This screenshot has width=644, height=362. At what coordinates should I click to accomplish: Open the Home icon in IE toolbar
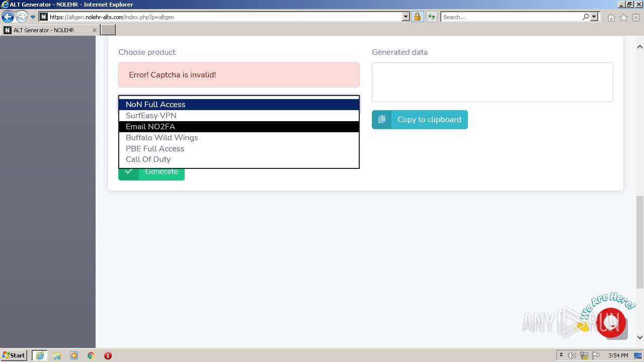(x=611, y=18)
